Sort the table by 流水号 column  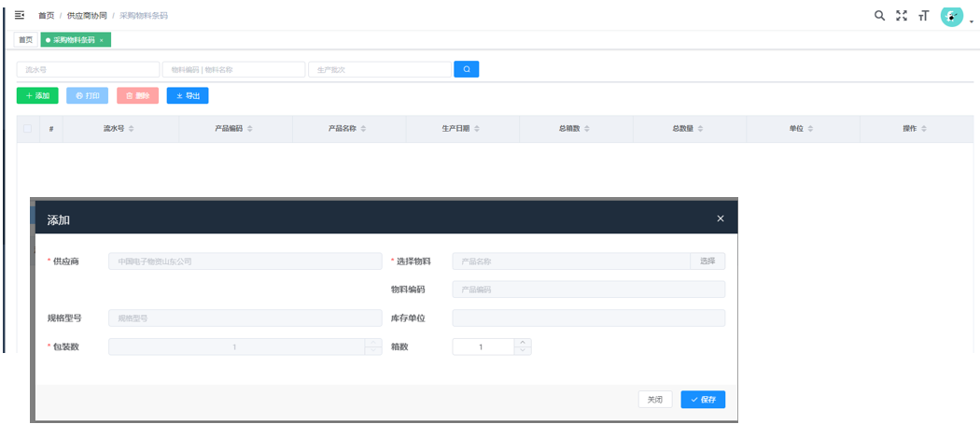[x=132, y=128]
